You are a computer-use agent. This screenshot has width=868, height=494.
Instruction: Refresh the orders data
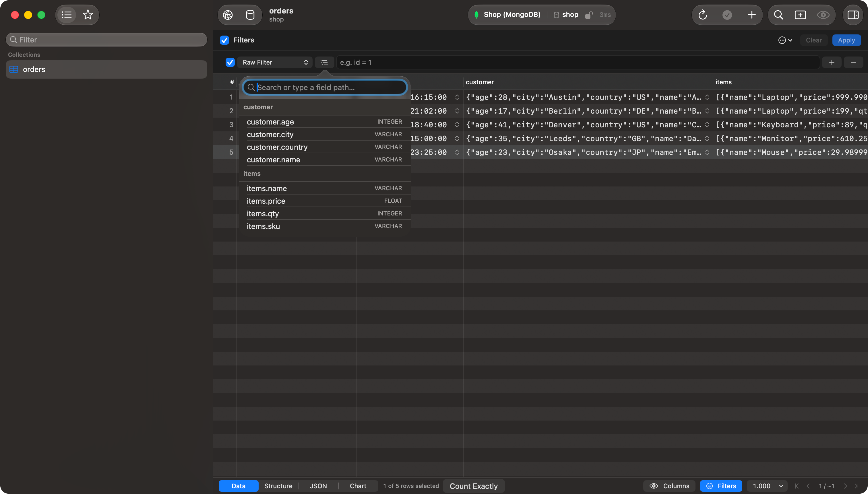point(703,15)
